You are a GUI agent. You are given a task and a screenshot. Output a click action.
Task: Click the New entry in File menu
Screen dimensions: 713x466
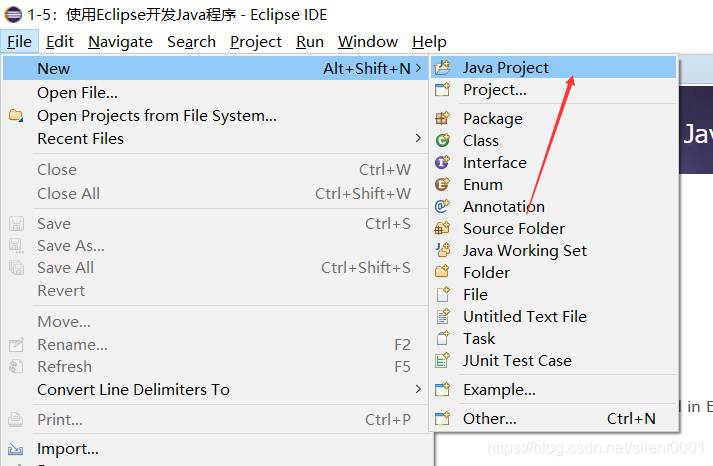tap(215, 68)
